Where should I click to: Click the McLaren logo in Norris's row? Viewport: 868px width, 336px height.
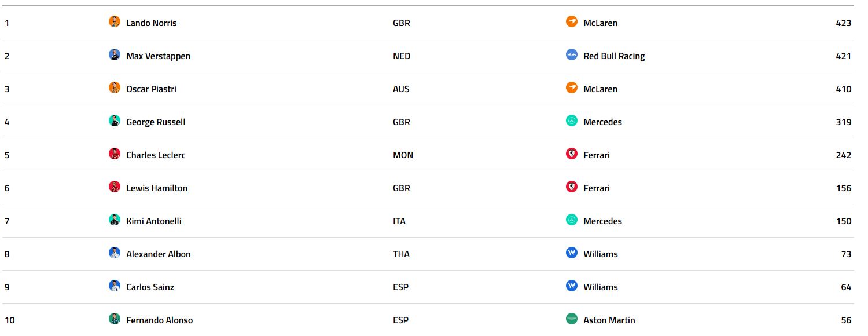(572, 22)
